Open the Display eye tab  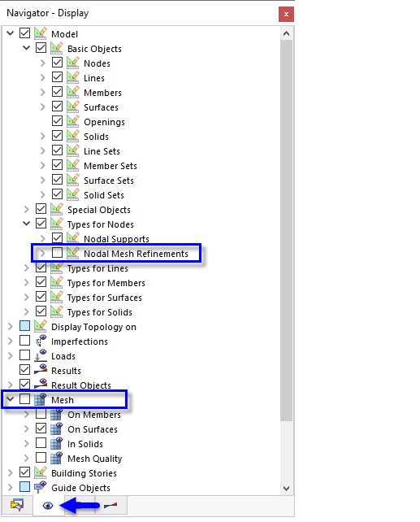(48, 506)
